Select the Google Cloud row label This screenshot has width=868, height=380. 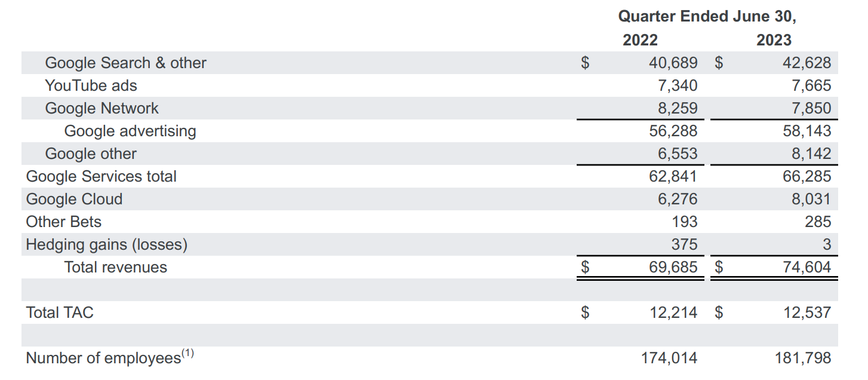click(x=74, y=199)
